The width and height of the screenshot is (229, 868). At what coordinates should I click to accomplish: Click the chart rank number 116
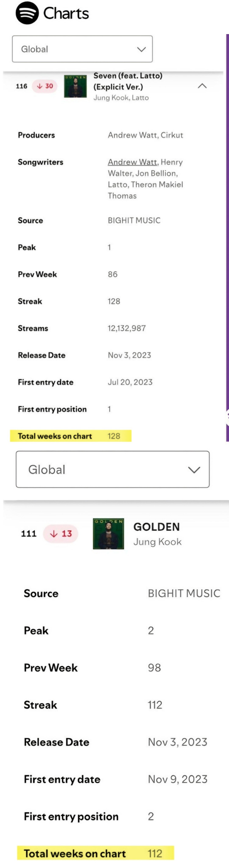[x=22, y=86]
